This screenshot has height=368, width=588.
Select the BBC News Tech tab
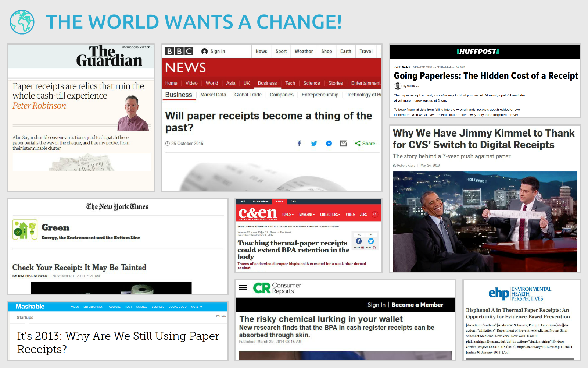point(290,83)
